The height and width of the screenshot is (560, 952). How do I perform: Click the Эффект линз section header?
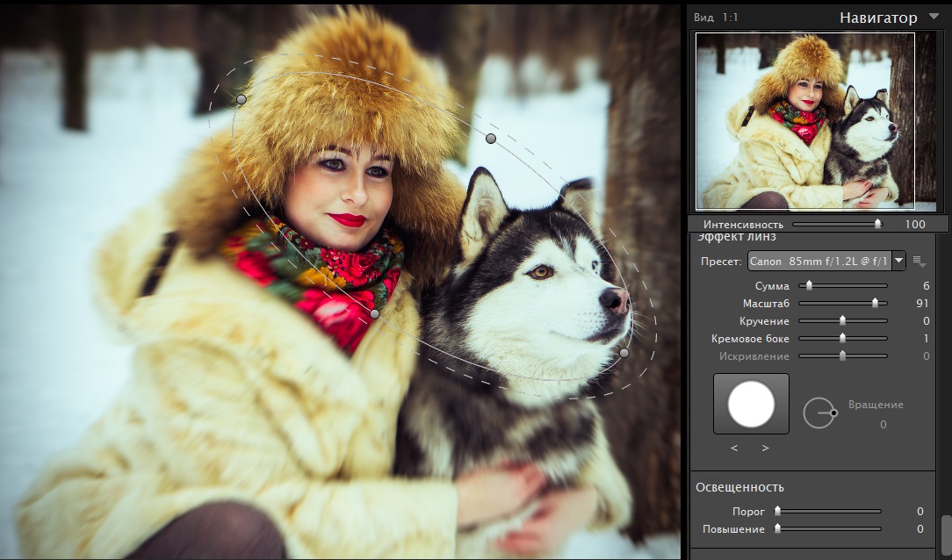click(x=736, y=237)
